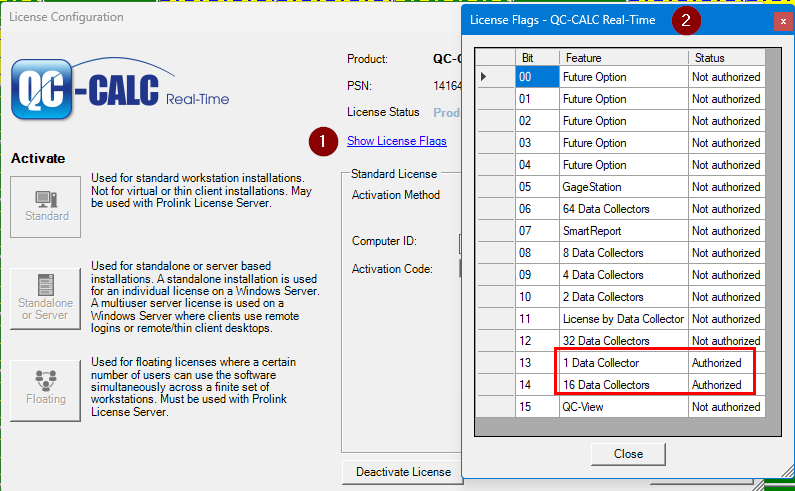Viewport: 795px width, 491px height.
Task: Click Authorized status for bit 13
Action: (x=727, y=363)
